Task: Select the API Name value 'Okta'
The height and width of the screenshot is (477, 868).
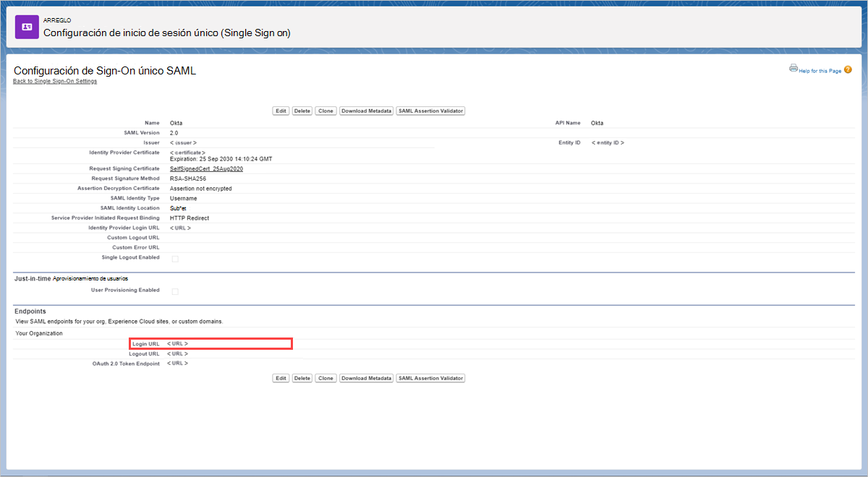Action: 597,123
